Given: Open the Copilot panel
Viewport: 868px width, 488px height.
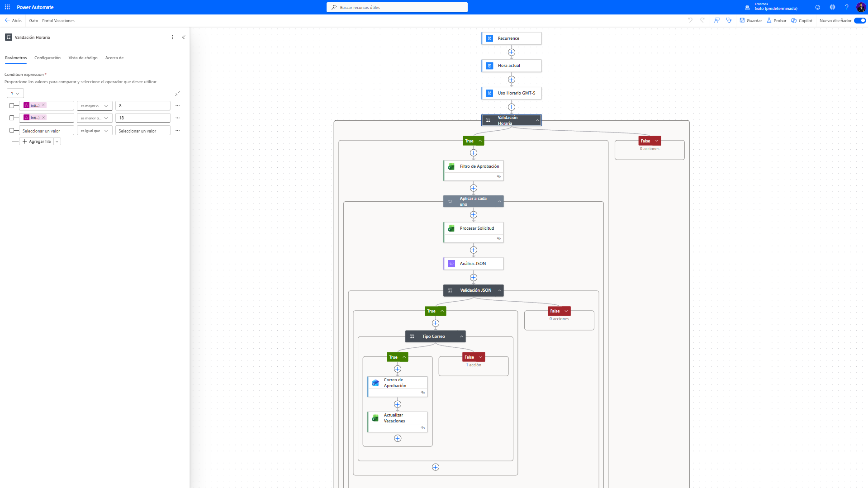Looking at the screenshot, I should [802, 20].
